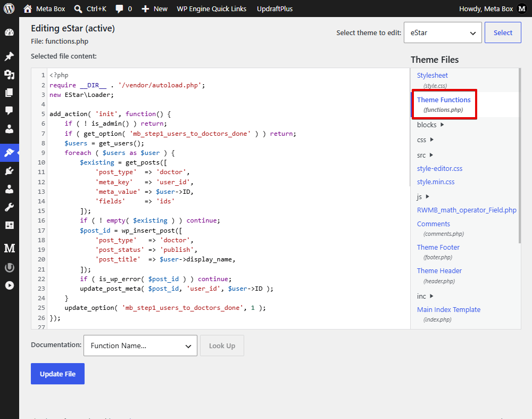This screenshot has height=419, width=532.
Task: Open the Plugins sidebar icon
Action: click(x=9, y=171)
